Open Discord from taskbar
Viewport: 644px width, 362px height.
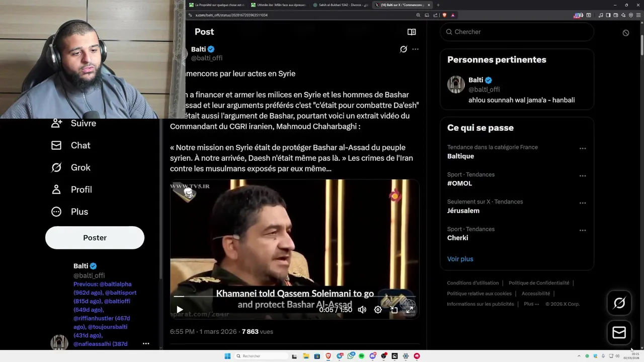coord(372,356)
